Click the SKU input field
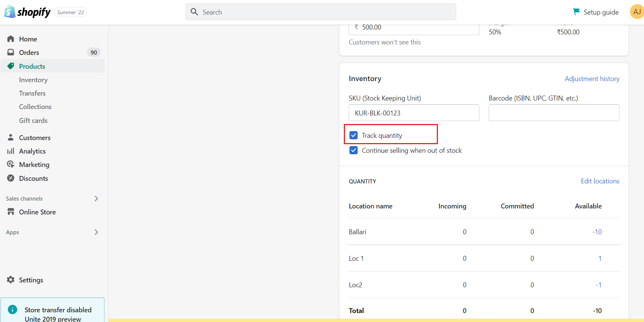The image size is (644, 322). pos(414,113)
